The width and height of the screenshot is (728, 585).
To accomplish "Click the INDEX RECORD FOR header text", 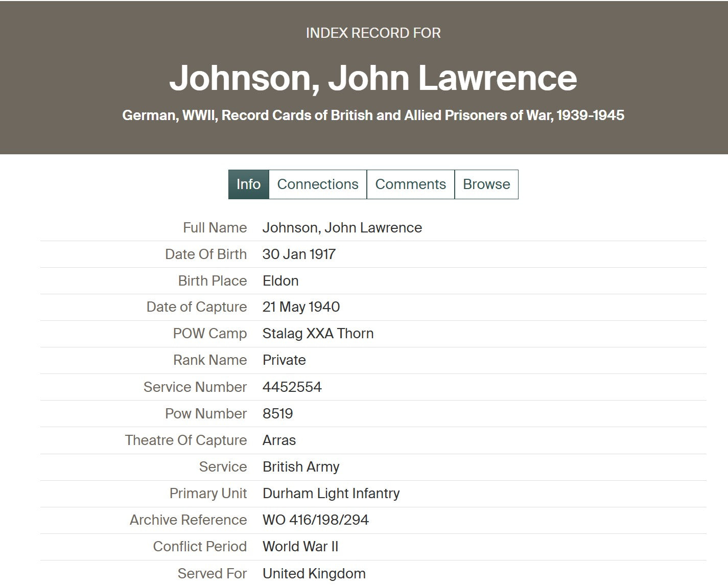I will click(373, 33).
